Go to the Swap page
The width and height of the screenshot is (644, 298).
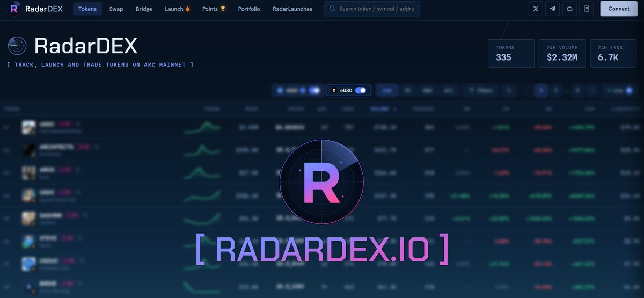116,9
